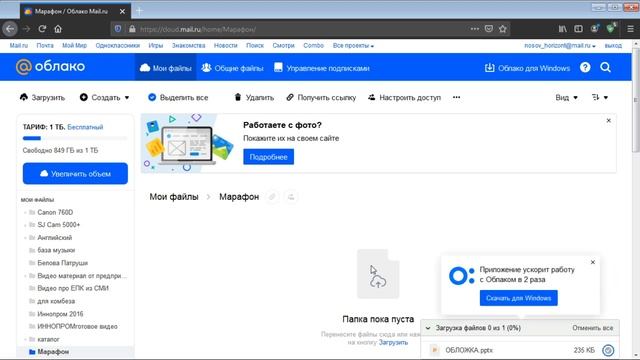This screenshot has width=640, height=360.
Task: Click the Увеличить объем button
Action: (75, 173)
